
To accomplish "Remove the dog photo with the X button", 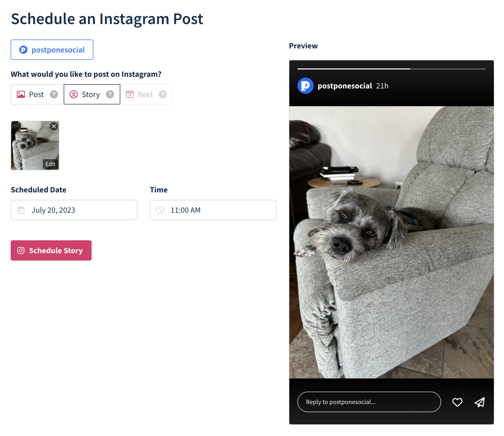I will point(54,126).
